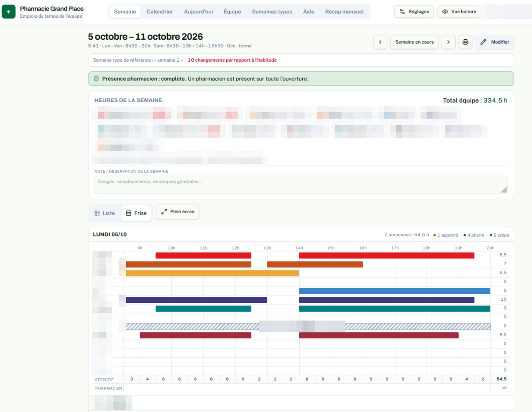Click the "EFFECTIF" row label
Screen dimensions: 532x412
click(x=104, y=379)
